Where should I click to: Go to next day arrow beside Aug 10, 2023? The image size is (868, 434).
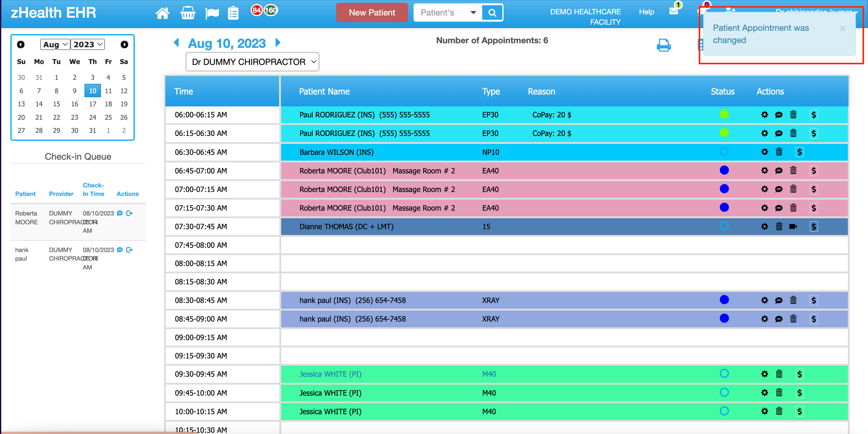click(x=278, y=43)
